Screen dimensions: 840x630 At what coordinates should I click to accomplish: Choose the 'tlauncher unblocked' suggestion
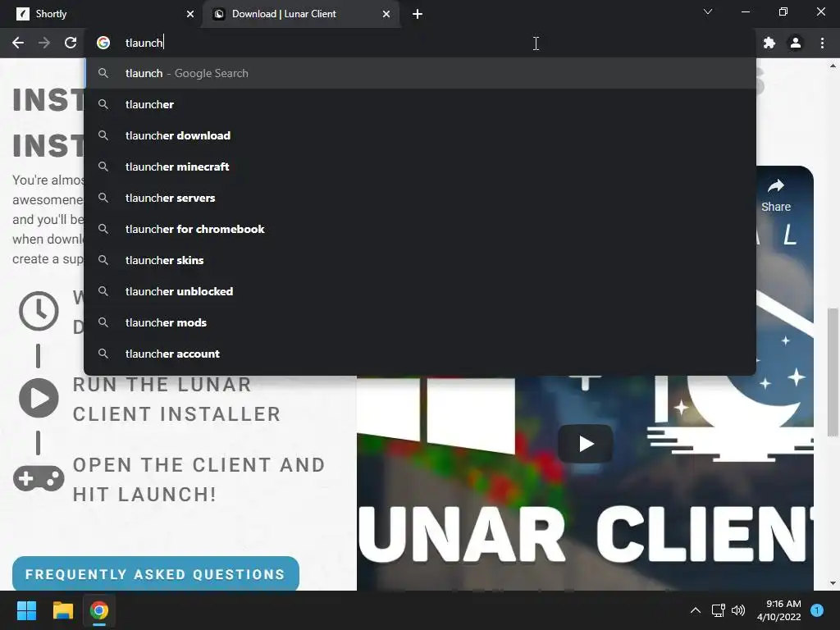(x=420, y=291)
